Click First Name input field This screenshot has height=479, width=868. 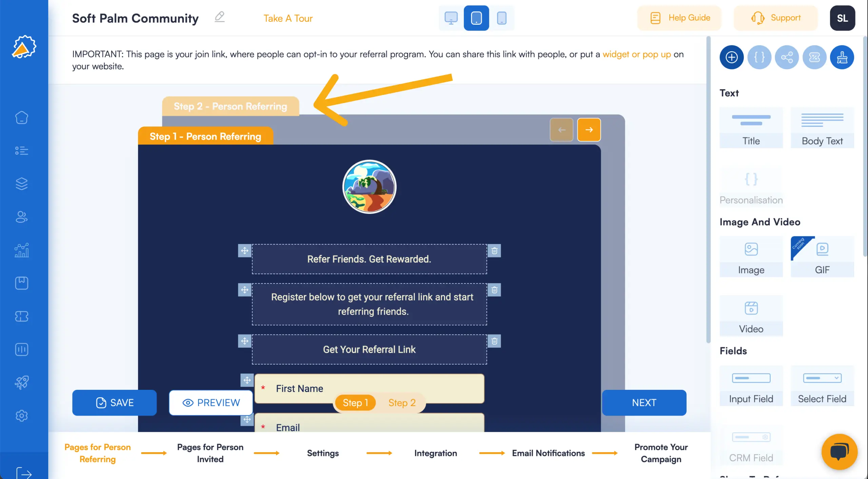[369, 388]
